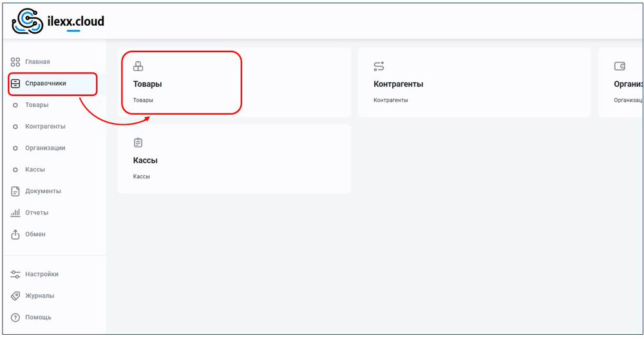Open the Контрагенты card title
The width and height of the screenshot is (644, 338).
pos(398,84)
